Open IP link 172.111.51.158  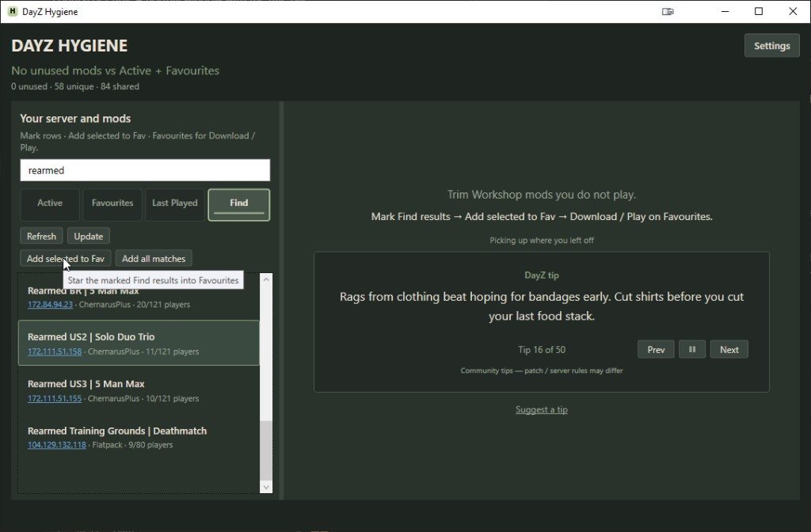pos(55,351)
